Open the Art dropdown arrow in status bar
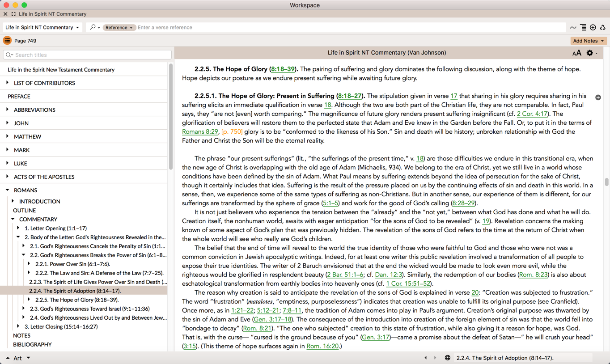The image size is (610, 364). (28, 358)
